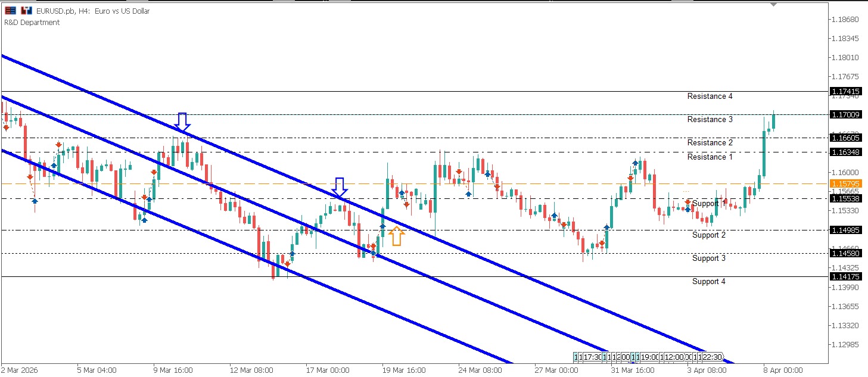This screenshot has width=868, height=377.
Task: Expand the 22:30 event tag at chart bottom
Action: (712, 357)
